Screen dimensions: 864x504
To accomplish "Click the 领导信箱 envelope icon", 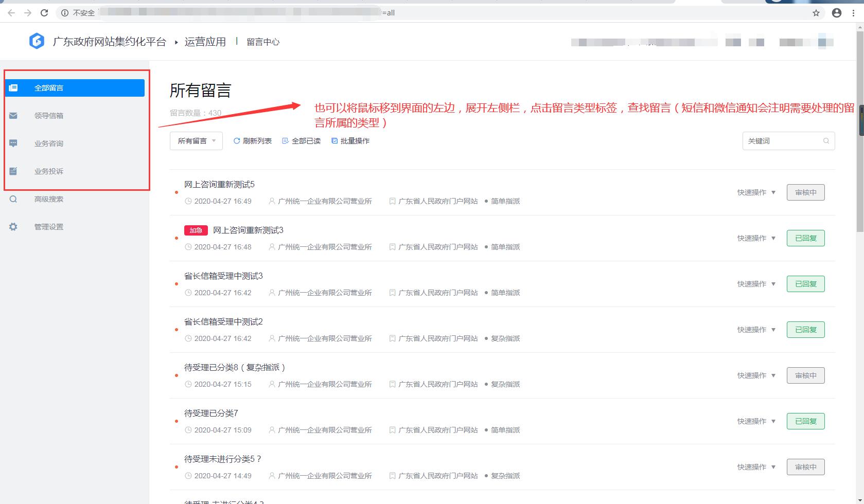I will point(13,116).
